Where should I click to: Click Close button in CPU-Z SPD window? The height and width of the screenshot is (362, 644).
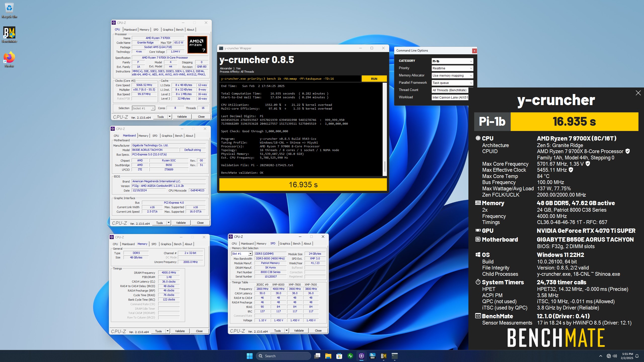click(318, 331)
